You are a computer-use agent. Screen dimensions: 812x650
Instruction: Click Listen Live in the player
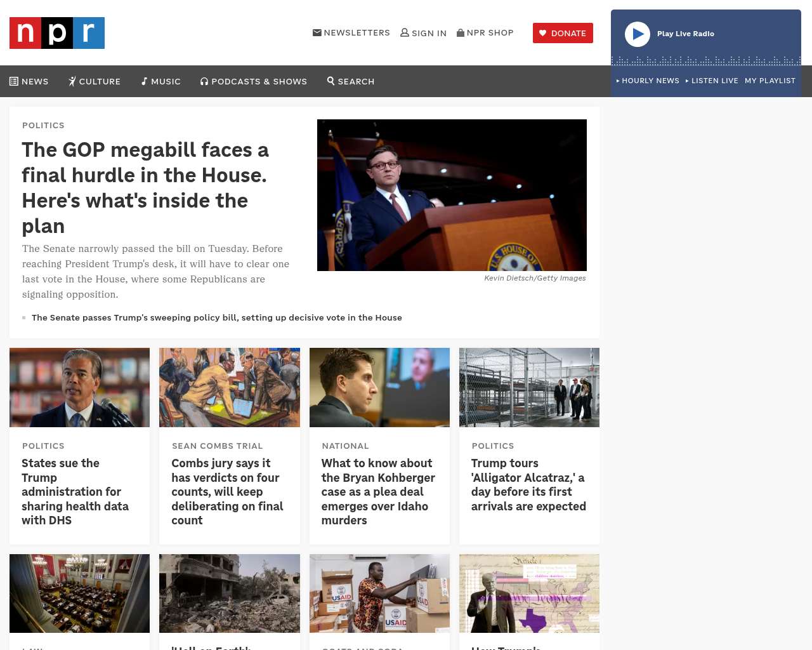click(x=712, y=81)
